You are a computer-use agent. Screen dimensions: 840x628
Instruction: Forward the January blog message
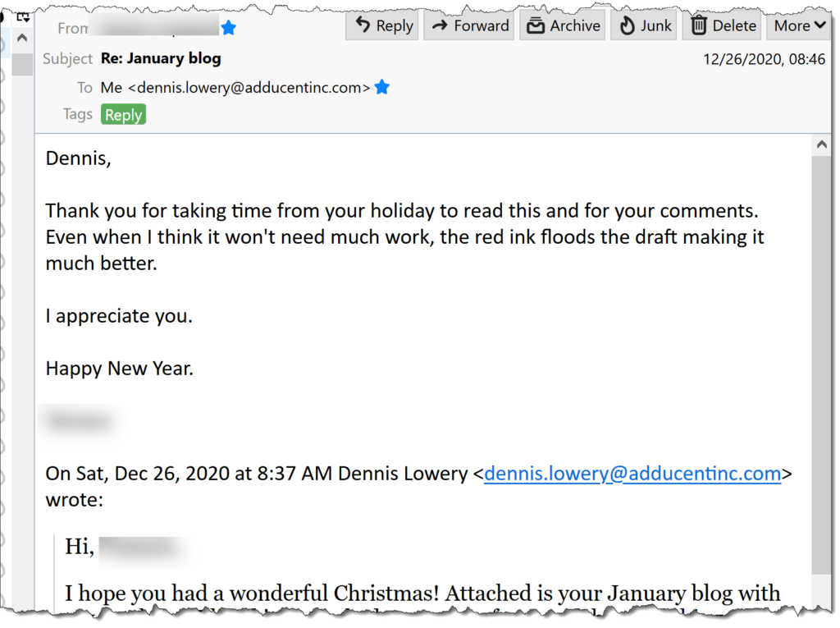point(468,25)
